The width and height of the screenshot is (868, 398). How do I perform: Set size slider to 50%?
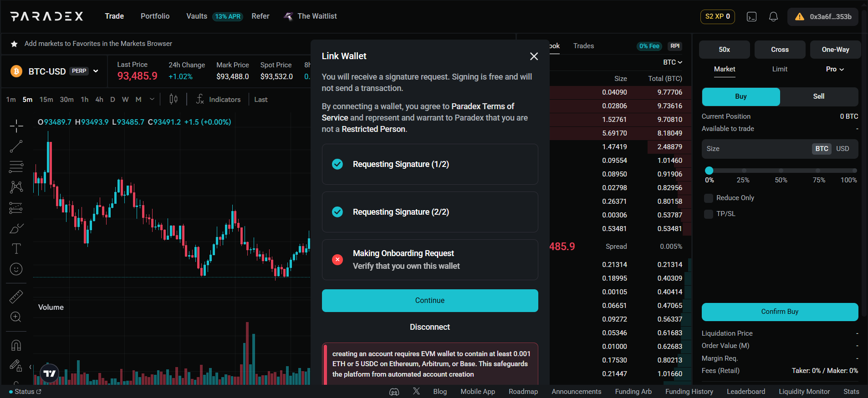(x=781, y=171)
